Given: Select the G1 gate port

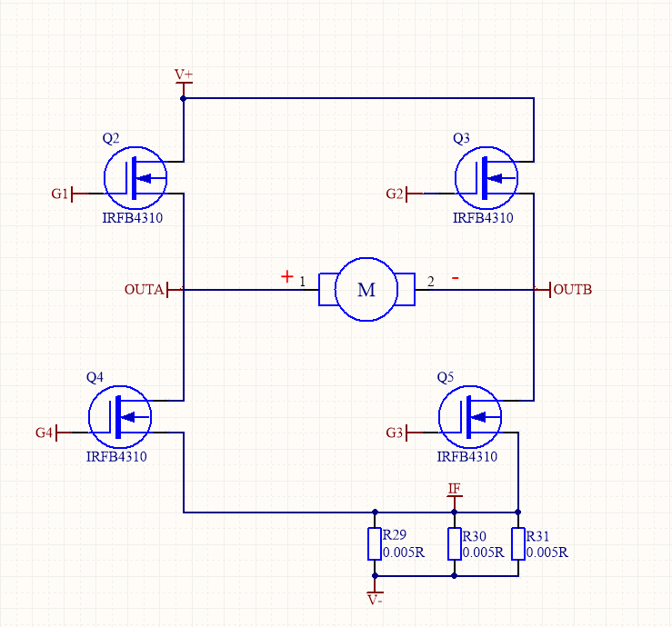Looking at the screenshot, I should tap(61, 194).
